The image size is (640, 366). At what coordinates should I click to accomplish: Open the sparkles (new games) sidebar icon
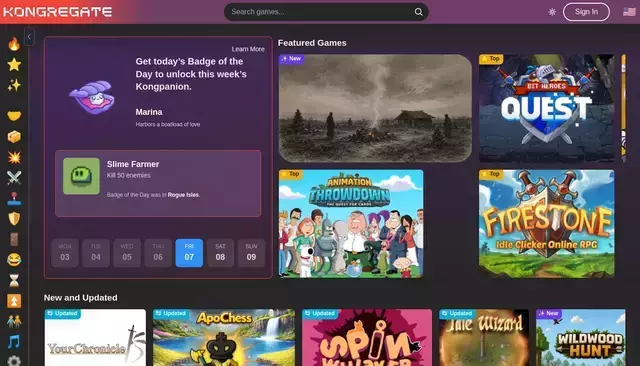[14, 85]
